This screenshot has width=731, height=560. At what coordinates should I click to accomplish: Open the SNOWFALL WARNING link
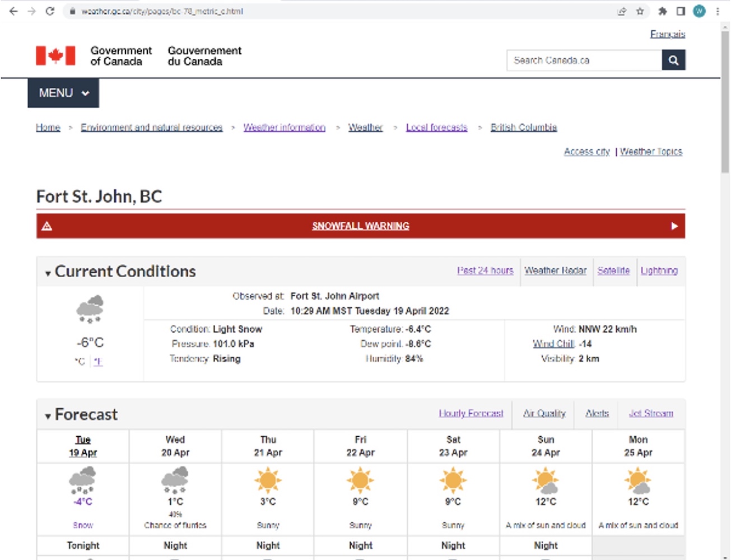click(360, 226)
